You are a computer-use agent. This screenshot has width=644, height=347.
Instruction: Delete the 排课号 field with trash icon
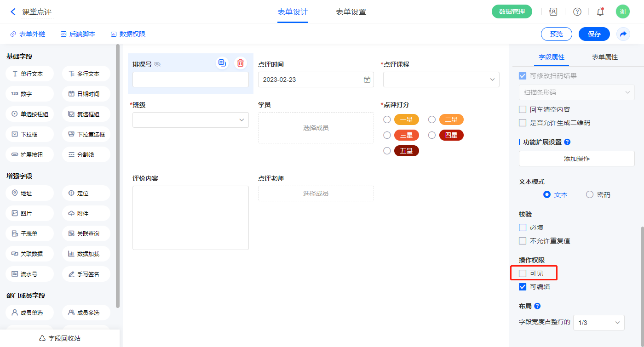pos(240,63)
